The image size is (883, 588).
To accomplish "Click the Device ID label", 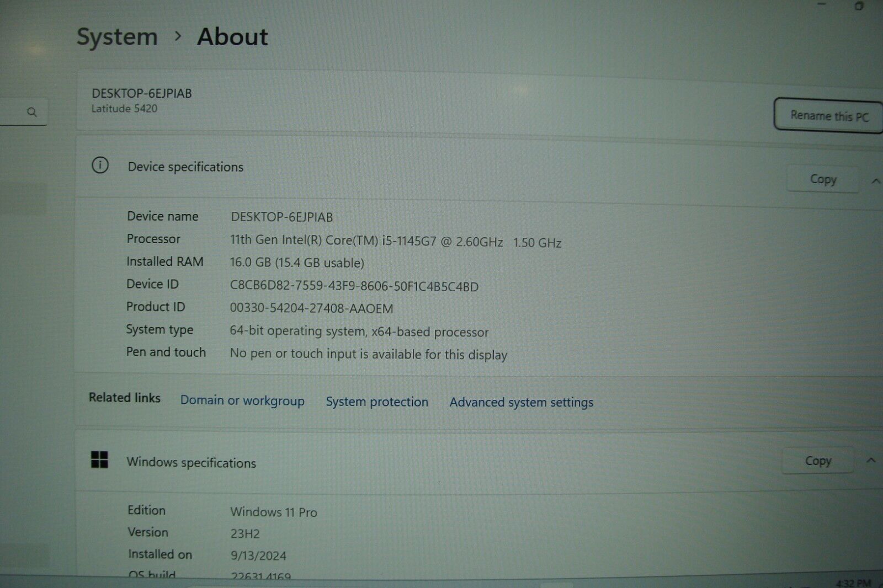I will click(x=152, y=284).
